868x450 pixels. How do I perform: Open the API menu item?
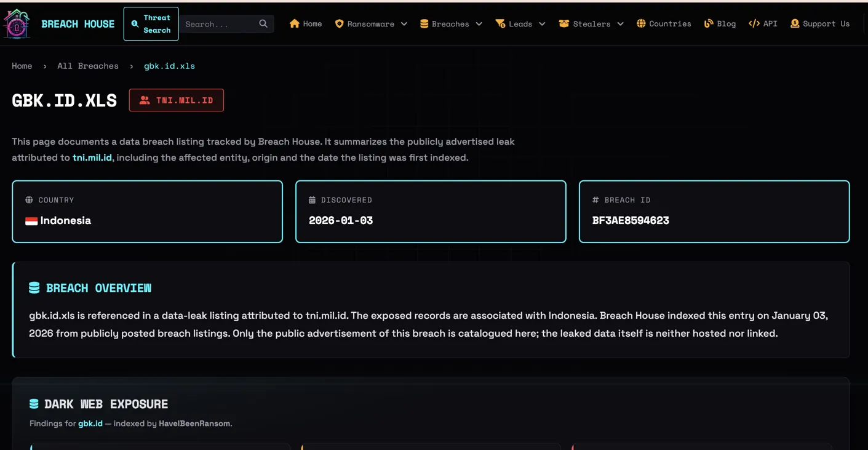(x=763, y=23)
